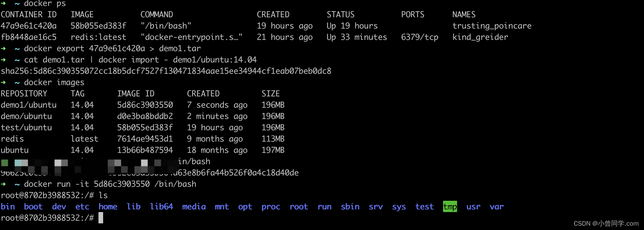This screenshot has width=644, height=230.
Task: Click container name trusting_poincare
Action: (x=492, y=26)
